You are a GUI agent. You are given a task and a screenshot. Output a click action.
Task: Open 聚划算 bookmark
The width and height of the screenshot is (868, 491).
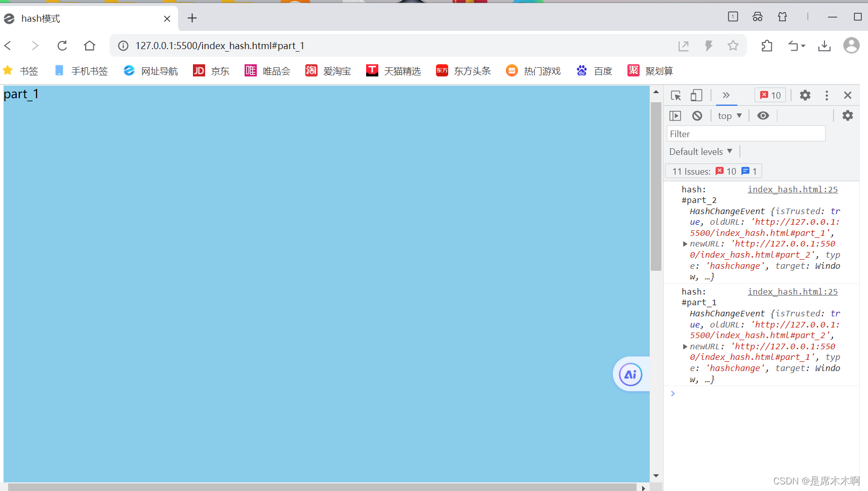click(x=650, y=71)
